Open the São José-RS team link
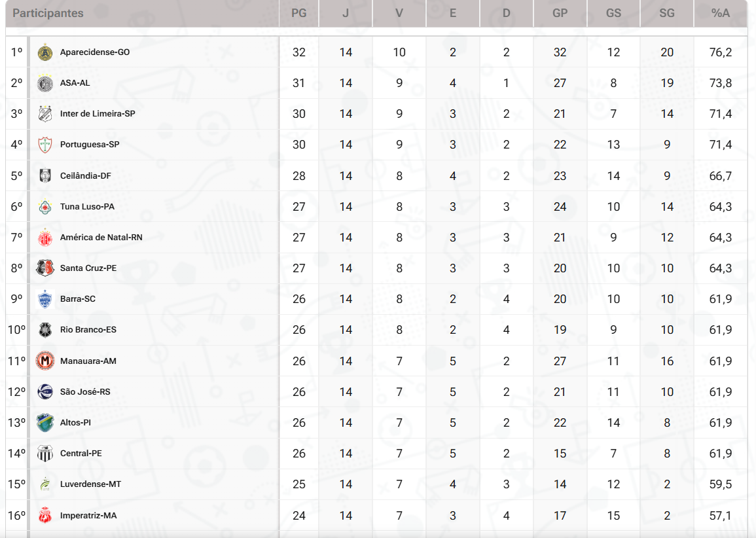The image size is (756, 538). [85, 392]
